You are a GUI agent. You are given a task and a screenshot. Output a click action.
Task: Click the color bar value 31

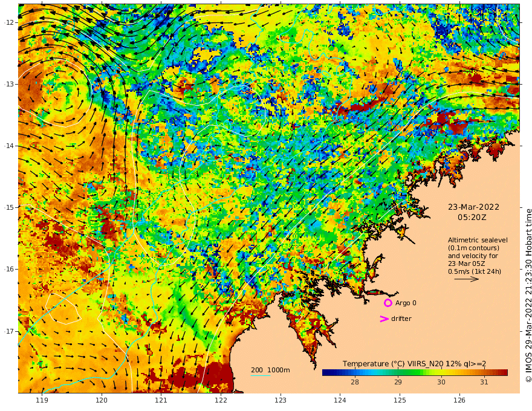click(484, 382)
